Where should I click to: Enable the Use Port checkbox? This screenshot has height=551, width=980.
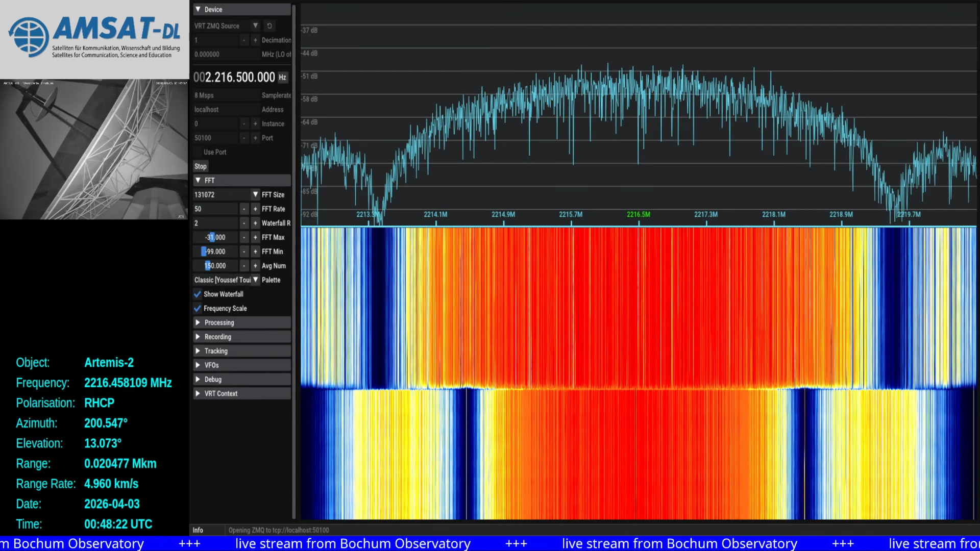click(x=198, y=152)
